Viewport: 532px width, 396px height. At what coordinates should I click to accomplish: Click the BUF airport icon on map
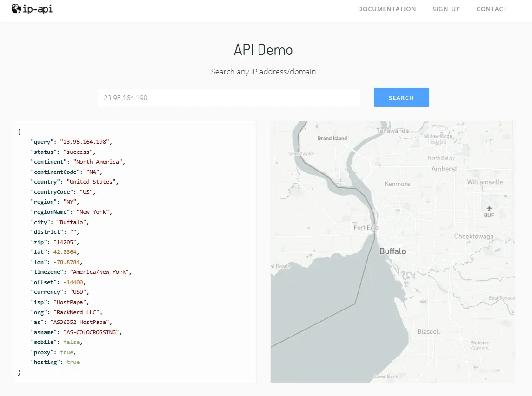(489, 209)
